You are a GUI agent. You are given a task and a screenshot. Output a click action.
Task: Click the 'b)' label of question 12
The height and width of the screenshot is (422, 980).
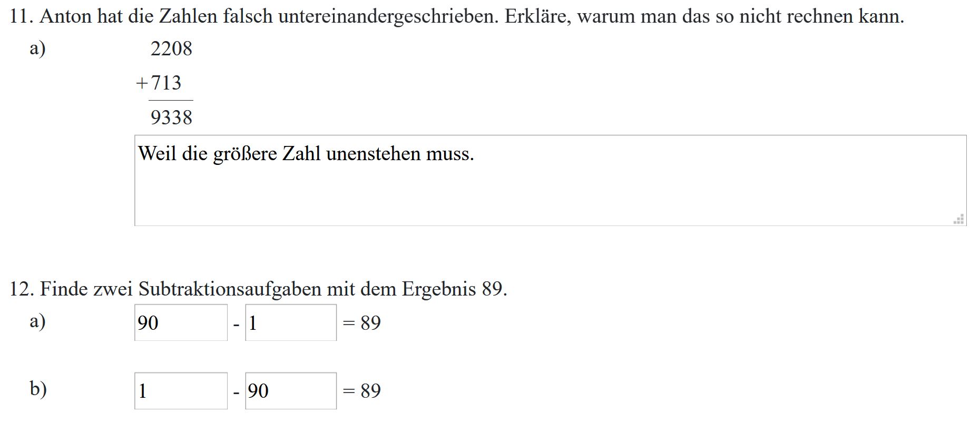[x=38, y=389]
